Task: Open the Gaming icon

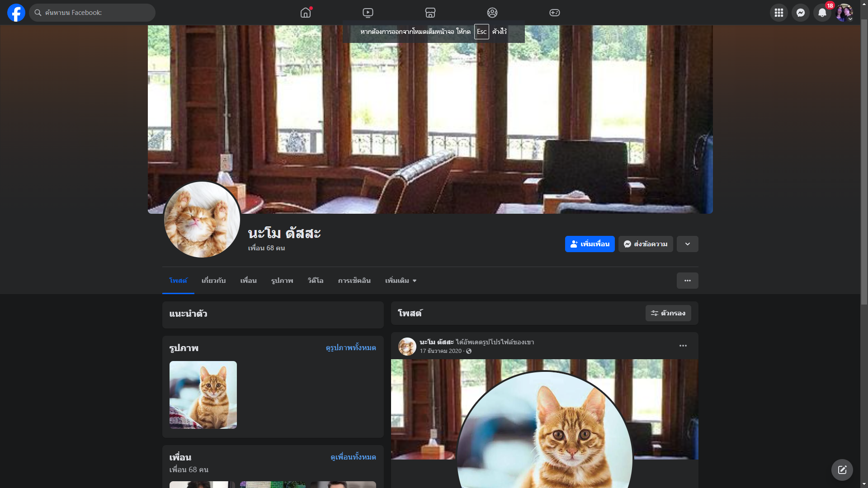Action: pos(554,13)
